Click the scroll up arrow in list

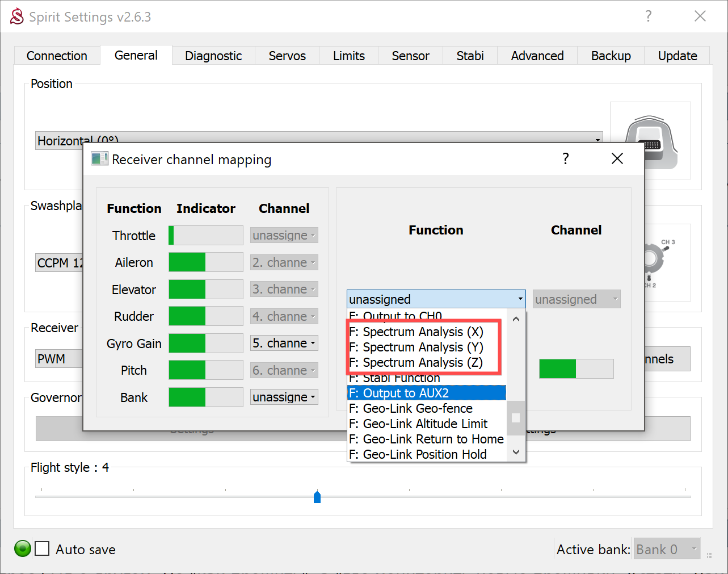point(516,319)
